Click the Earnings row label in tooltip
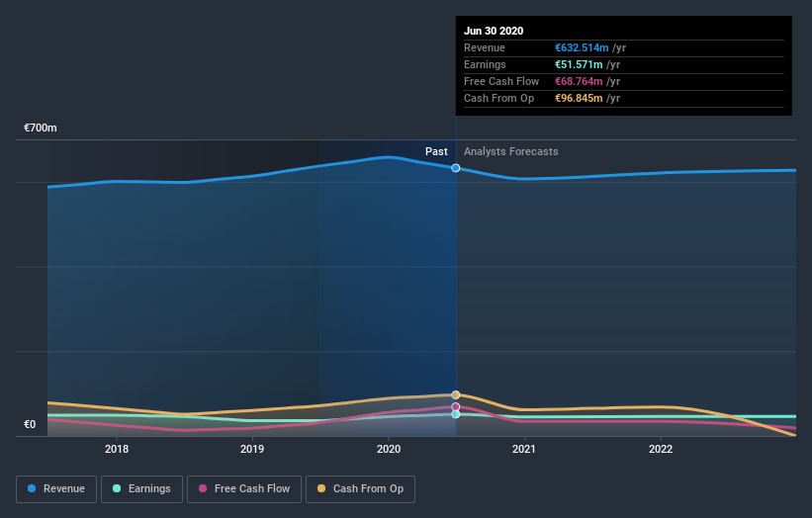812x518 pixels. point(485,64)
